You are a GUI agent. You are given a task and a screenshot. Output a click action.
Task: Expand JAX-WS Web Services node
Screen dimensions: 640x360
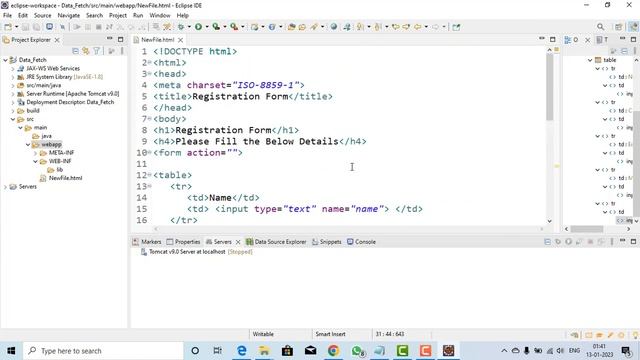point(13,69)
